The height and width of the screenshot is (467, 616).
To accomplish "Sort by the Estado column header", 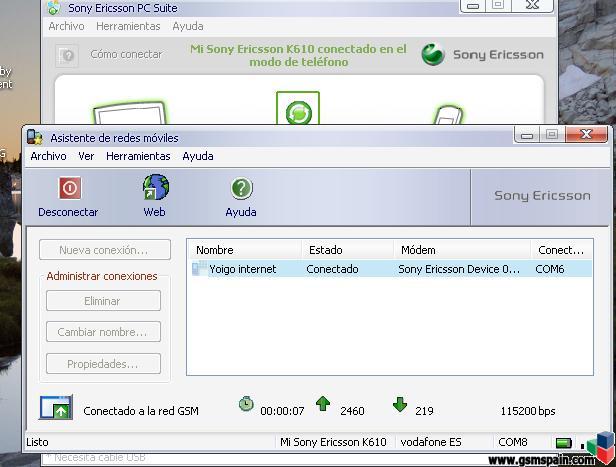I will (348, 250).
